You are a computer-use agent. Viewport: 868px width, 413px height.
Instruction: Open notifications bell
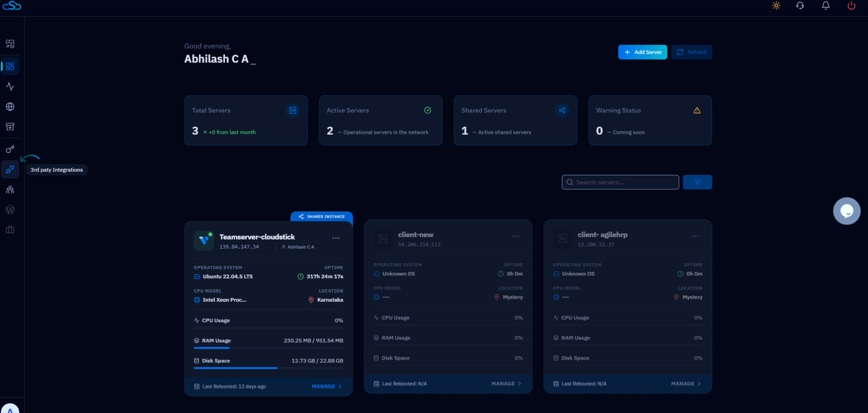(x=826, y=5)
